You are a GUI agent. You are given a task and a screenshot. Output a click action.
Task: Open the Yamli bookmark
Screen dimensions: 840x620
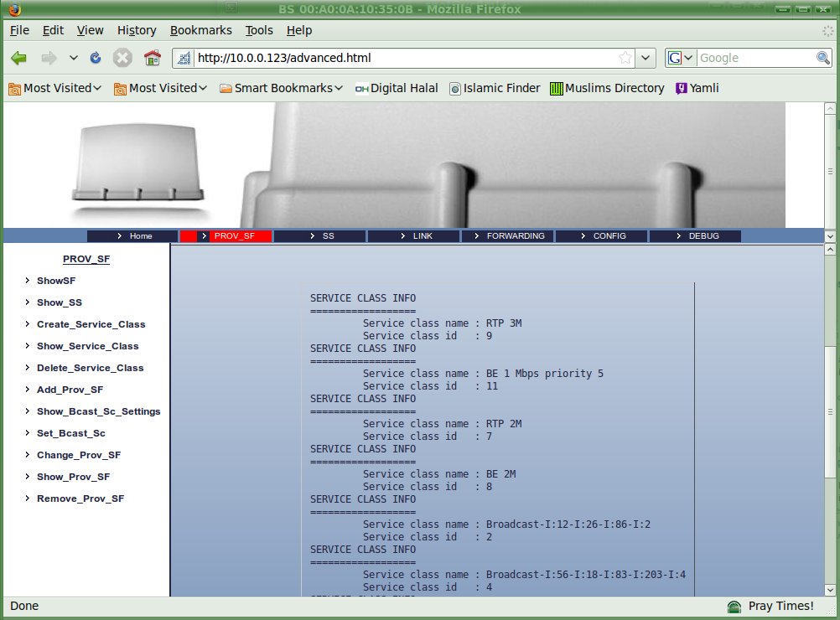pyautogui.click(x=697, y=88)
